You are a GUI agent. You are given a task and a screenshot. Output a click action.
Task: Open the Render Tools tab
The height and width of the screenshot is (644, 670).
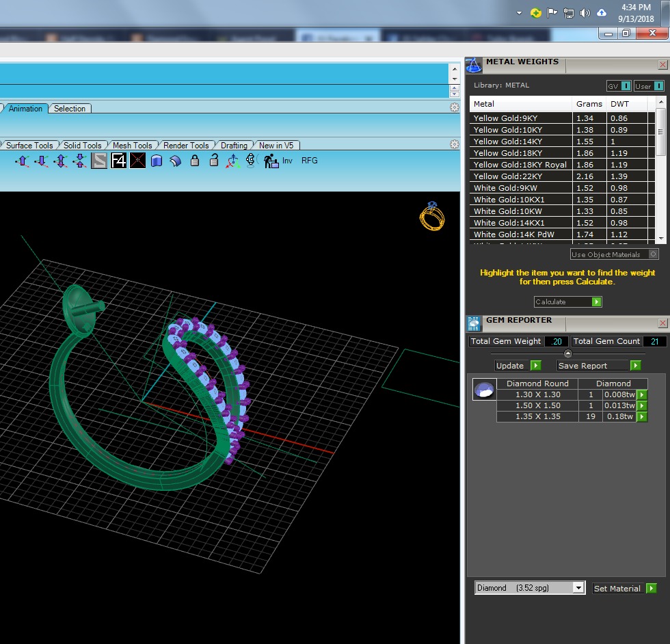[x=186, y=146]
